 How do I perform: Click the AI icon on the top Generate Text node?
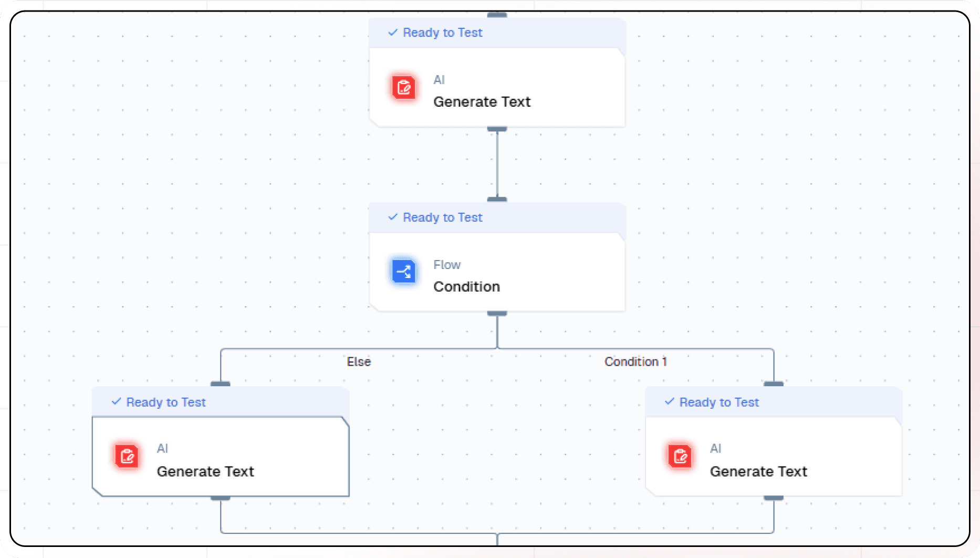pos(403,87)
